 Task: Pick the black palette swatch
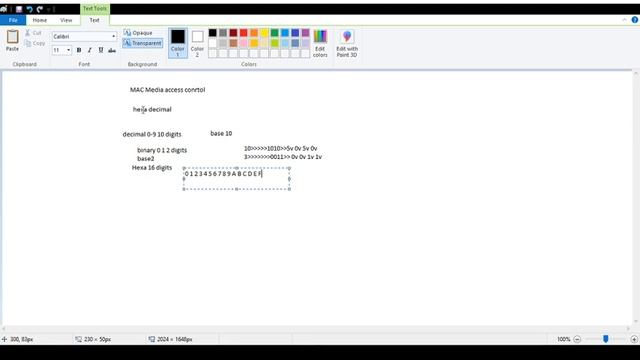point(213,33)
